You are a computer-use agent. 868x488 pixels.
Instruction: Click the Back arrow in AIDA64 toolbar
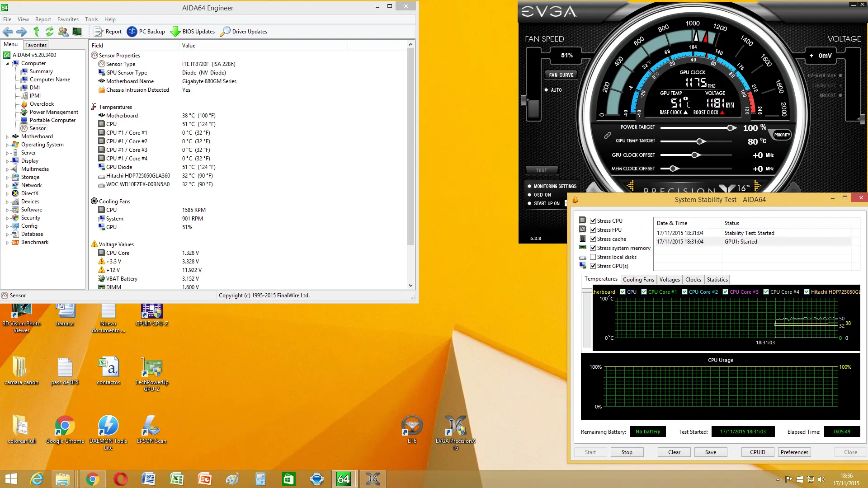click(x=8, y=32)
